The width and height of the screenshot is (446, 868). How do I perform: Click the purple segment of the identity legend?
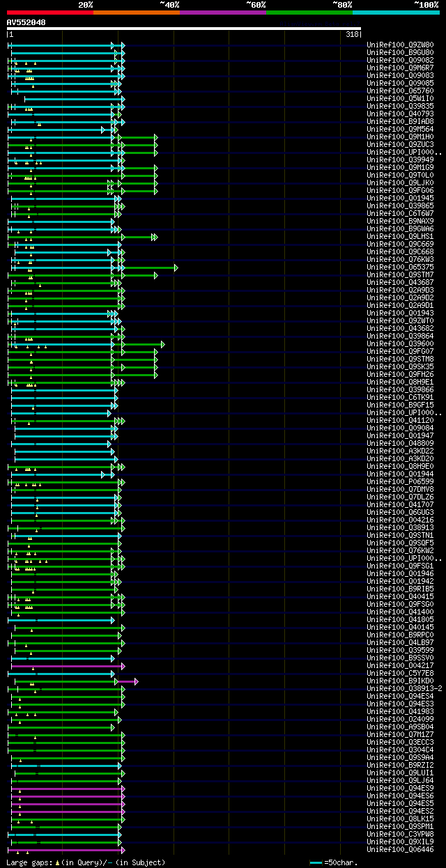point(223,12)
